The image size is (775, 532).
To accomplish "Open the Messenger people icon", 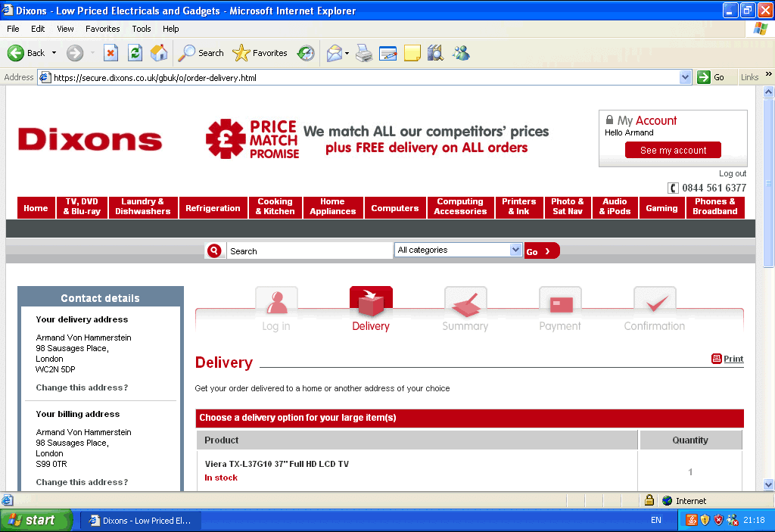I will tap(461, 53).
